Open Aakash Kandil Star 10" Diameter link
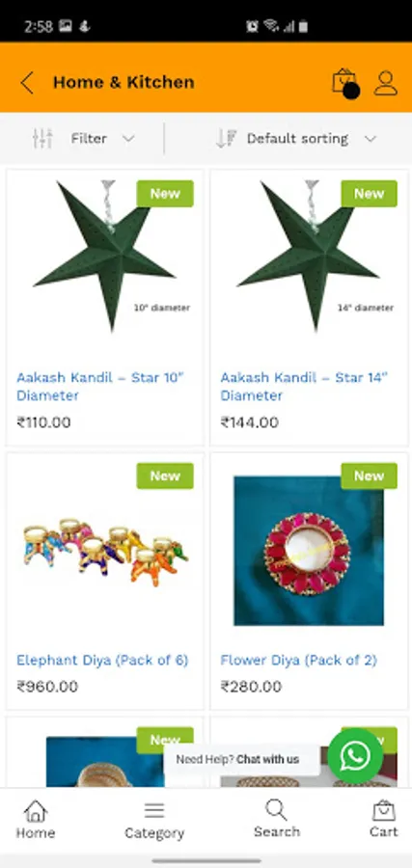Viewport: 412px width, 868px height. pos(100,387)
